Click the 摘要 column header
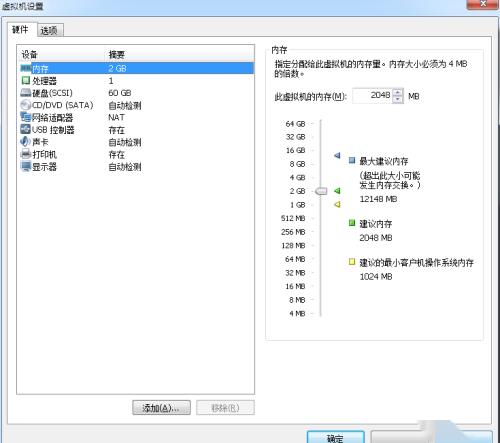The height and width of the screenshot is (443, 500). click(x=116, y=54)
